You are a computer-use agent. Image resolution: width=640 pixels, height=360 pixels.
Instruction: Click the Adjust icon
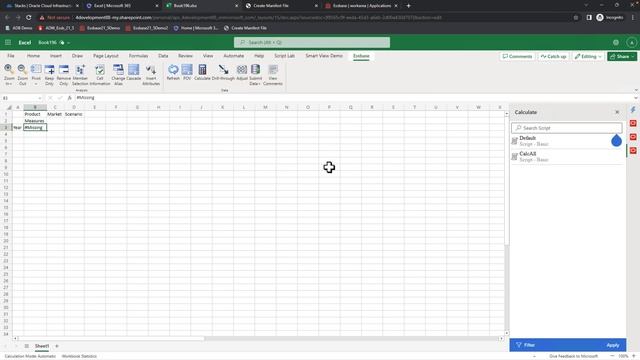[242, 72]
